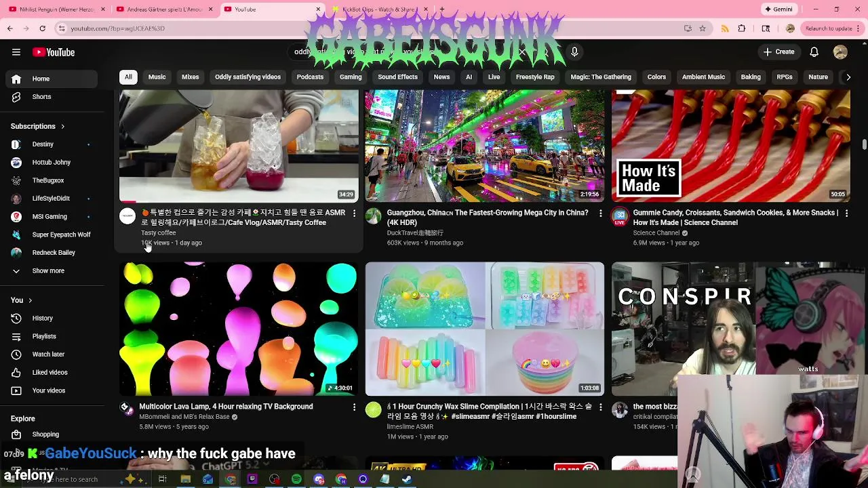Open the notifications bell
The width and height of the screenshot is (868, 488).
pyautogui.click(x=814, y=52)
